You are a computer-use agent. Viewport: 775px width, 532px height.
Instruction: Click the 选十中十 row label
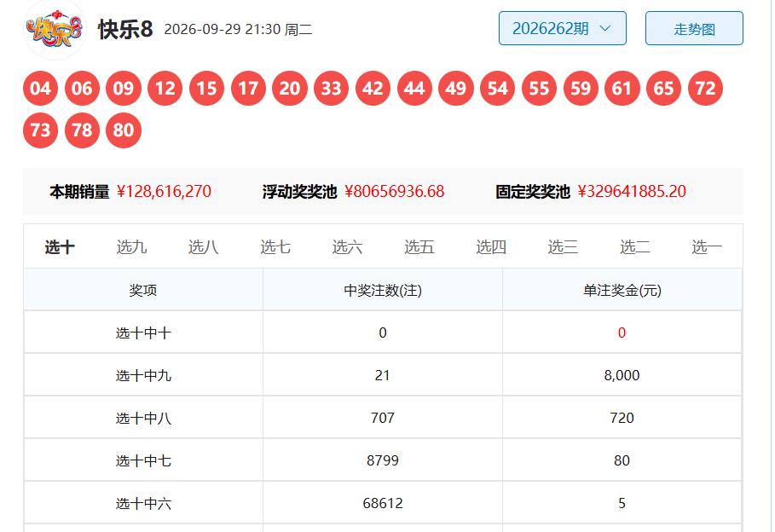coord(143,332)
